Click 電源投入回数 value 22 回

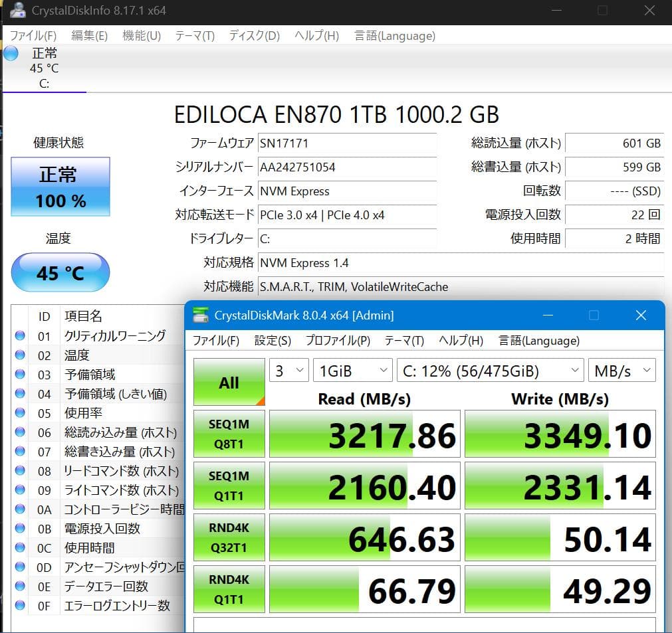point(615,215)
